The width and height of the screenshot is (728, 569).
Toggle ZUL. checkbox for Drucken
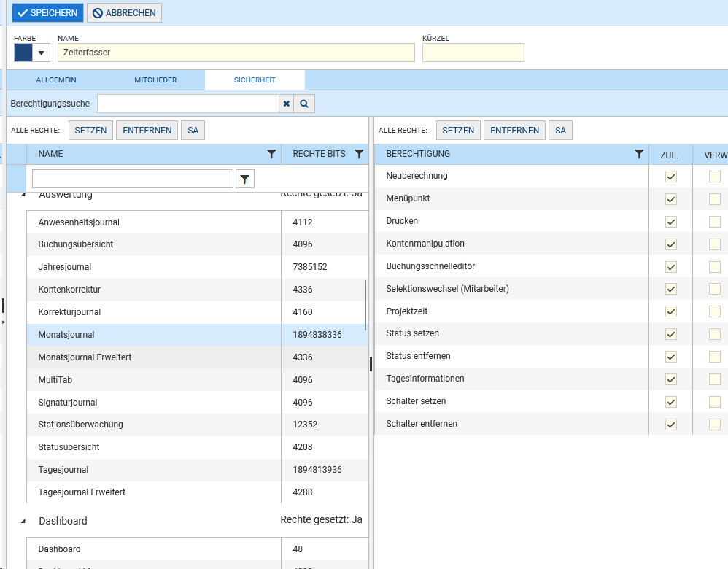click(671, 222)
